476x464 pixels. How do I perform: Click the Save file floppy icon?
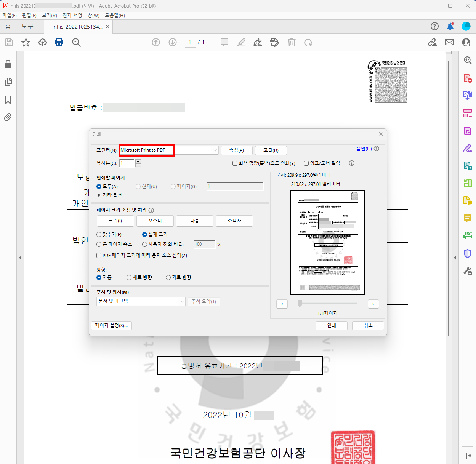click(9, 42)
